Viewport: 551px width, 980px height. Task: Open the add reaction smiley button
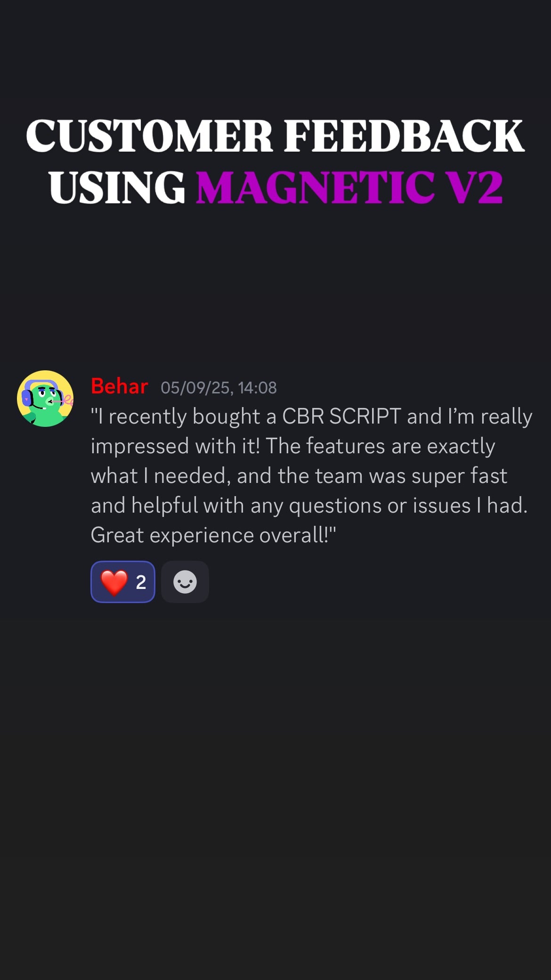pos(185,582)
